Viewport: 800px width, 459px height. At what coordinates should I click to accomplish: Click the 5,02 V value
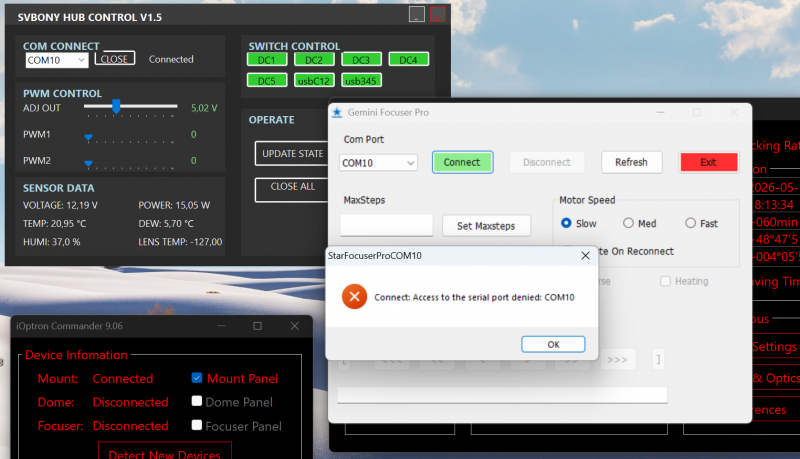click(204, 108)
